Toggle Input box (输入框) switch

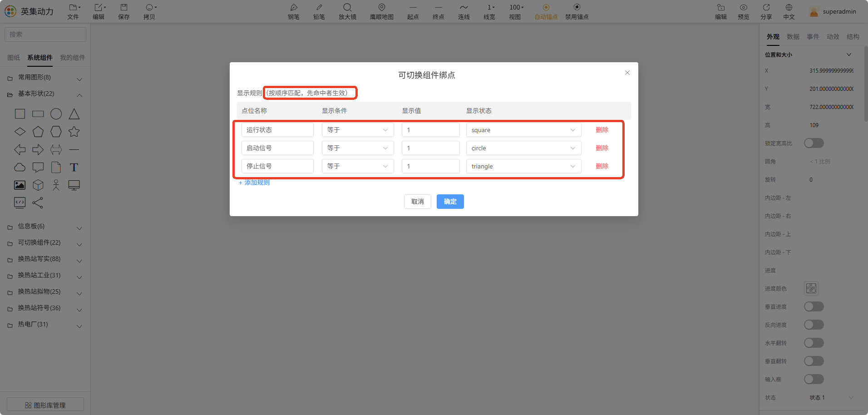[814, 379]
